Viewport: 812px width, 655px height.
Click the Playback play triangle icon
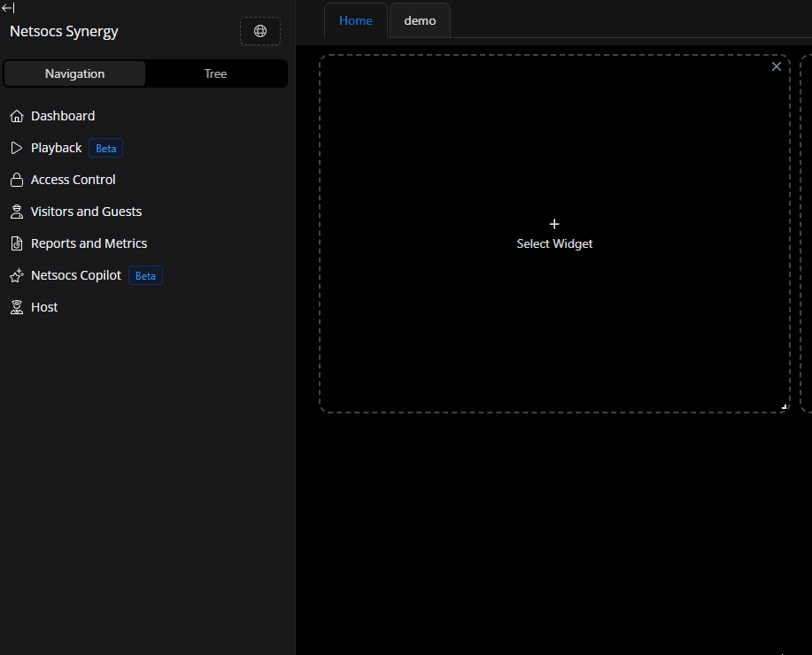pyautogui.click(x=16, y=148)
